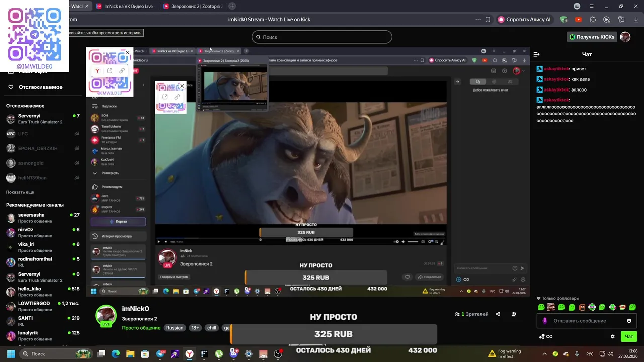Close the active Kick Watch tab

coord(87,6)
